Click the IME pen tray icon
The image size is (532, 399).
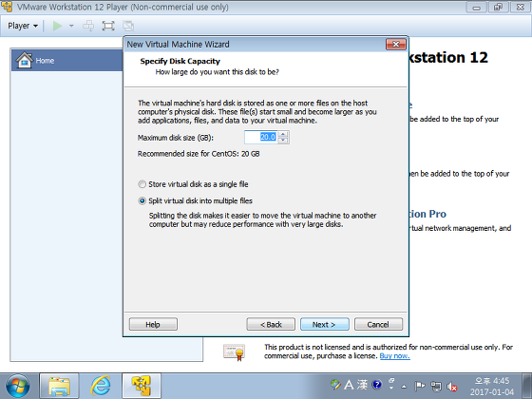click(335, 385)
